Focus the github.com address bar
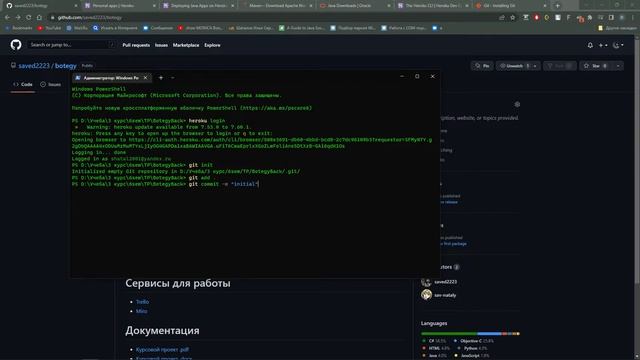The height and width of the screenshot is (360, 640). click(269, 18)
